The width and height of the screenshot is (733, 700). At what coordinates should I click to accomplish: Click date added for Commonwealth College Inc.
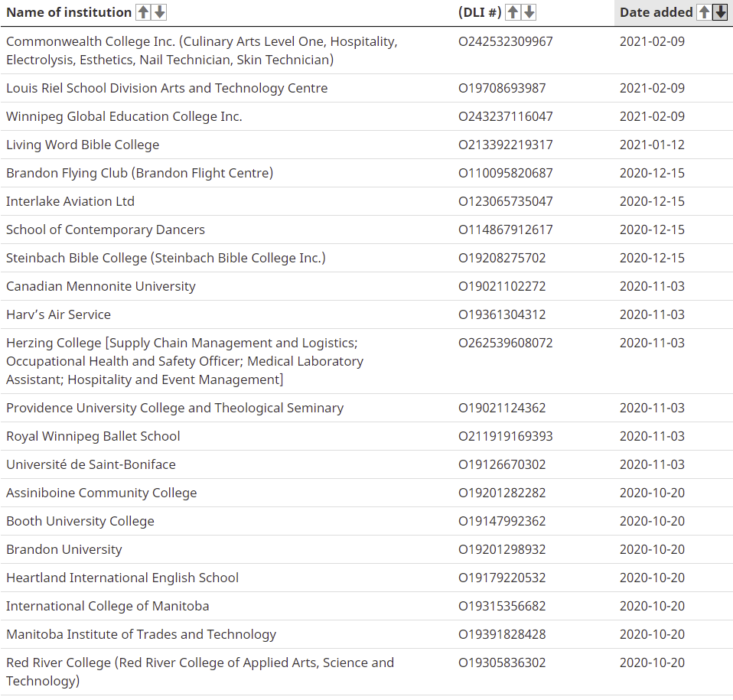[652, 41]
